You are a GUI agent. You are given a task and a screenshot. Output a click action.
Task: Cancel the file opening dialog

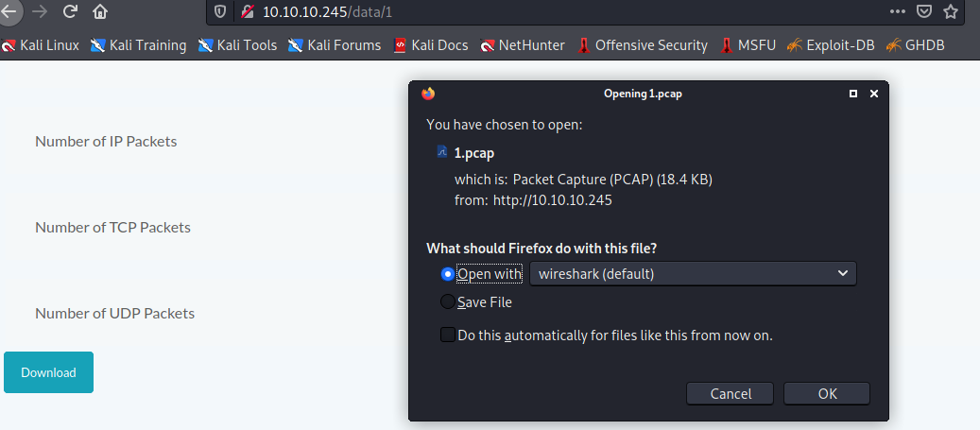pos(730,393)
